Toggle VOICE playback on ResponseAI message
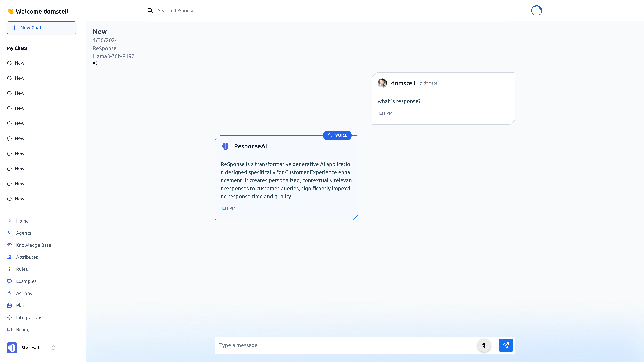Image resolution: width=644 pixels, height=362 pixels. tap(337, 135)
